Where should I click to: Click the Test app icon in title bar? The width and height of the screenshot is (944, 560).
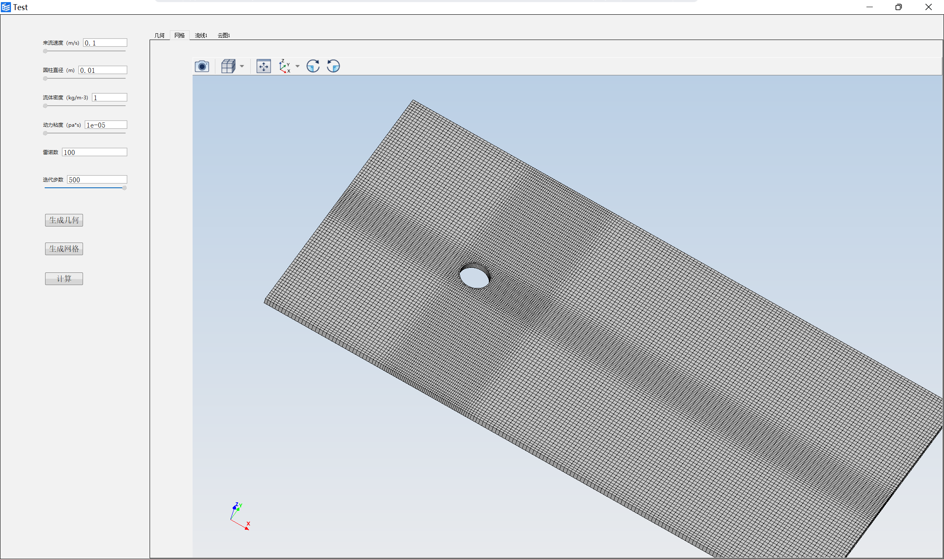click(6, 7)
